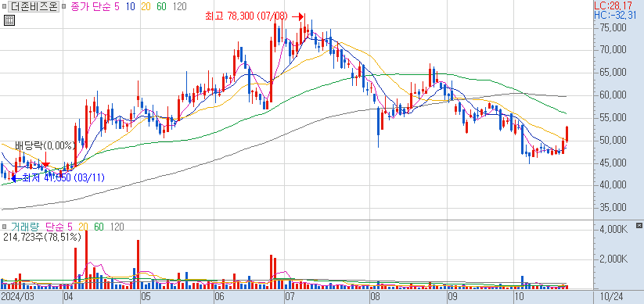The image size is (644, 304).
Task: Click the 더존비즈온 stock name button
Action: coord(34,6)
